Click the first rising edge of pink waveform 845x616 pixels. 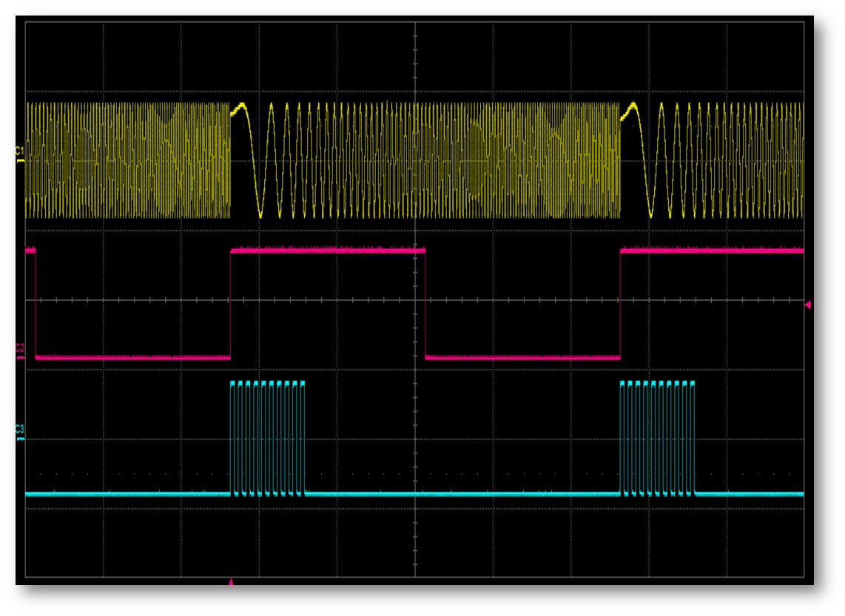point(231,303)
